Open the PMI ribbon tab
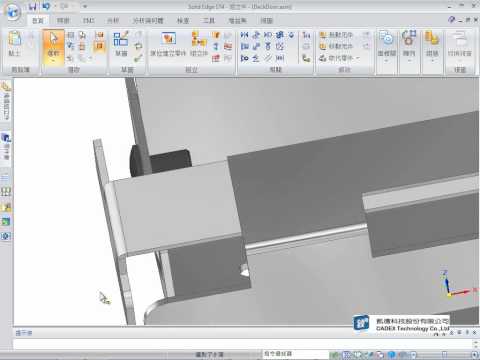The width and height of the screenshot is (480, 360). point(88,21)
